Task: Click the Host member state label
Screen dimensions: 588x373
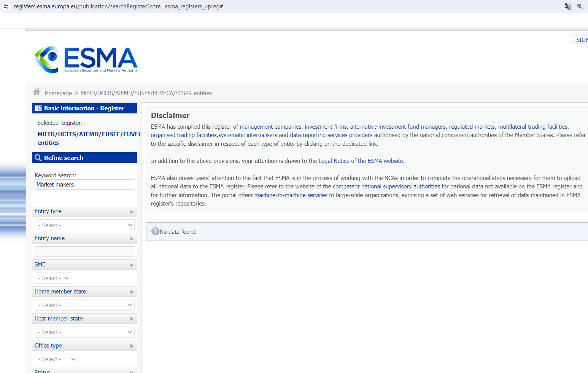Action: click(59, 319)
